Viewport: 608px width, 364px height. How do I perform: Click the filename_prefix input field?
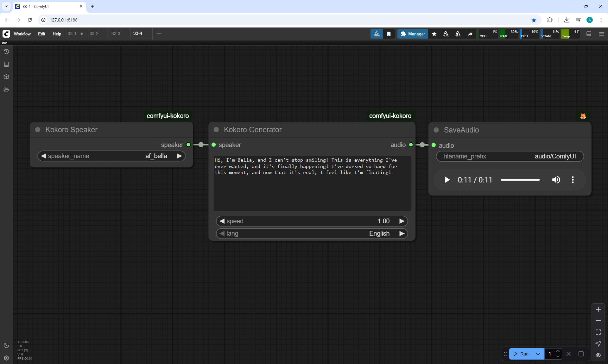click(510, 156)
